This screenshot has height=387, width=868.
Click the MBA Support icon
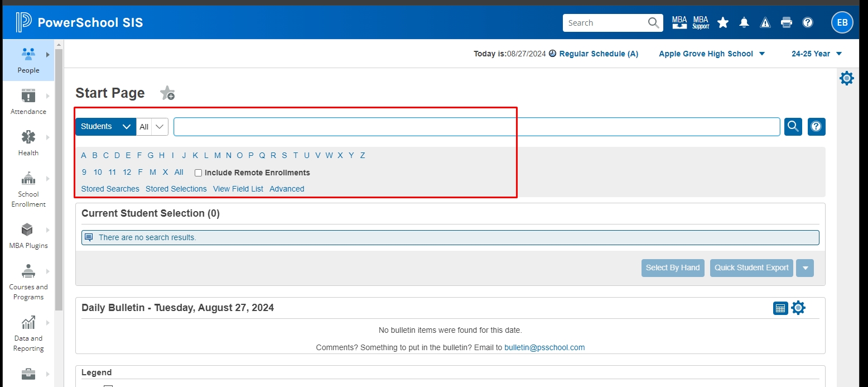pos(701,23)
